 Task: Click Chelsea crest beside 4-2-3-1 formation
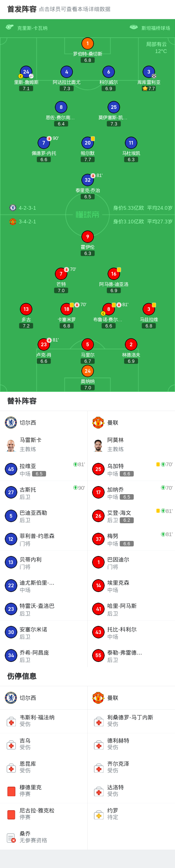(13, 208)
